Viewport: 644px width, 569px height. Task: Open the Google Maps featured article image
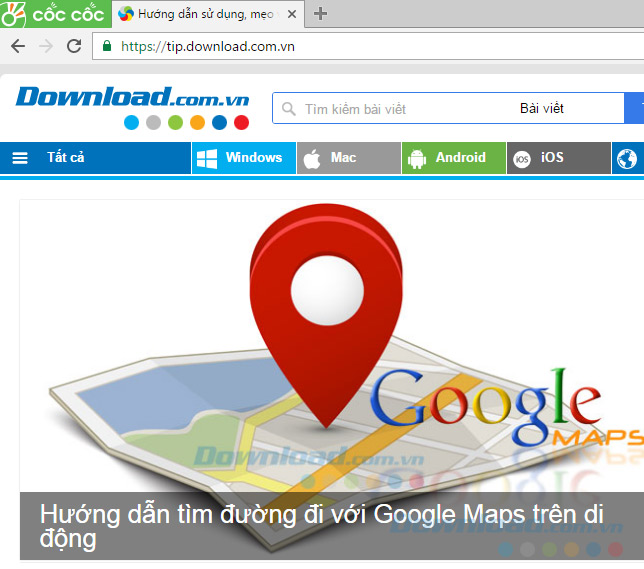332,346
